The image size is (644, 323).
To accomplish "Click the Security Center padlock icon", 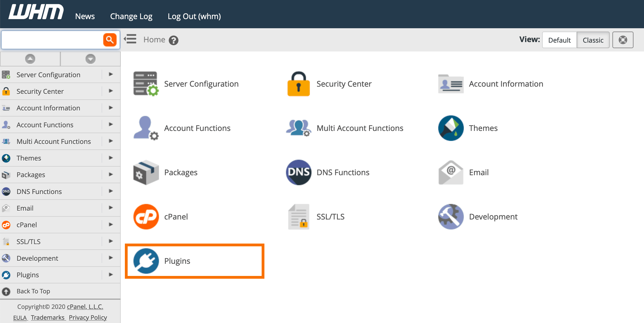I will pos(298,84).
